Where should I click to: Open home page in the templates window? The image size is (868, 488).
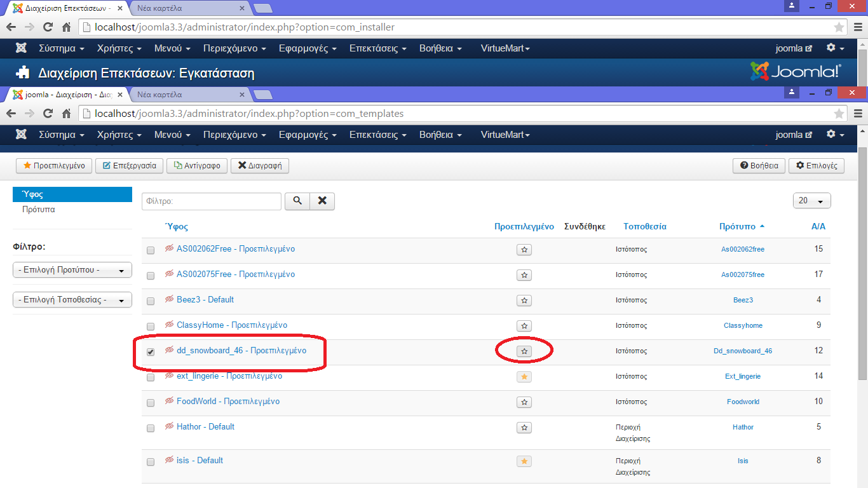(66, 114)
